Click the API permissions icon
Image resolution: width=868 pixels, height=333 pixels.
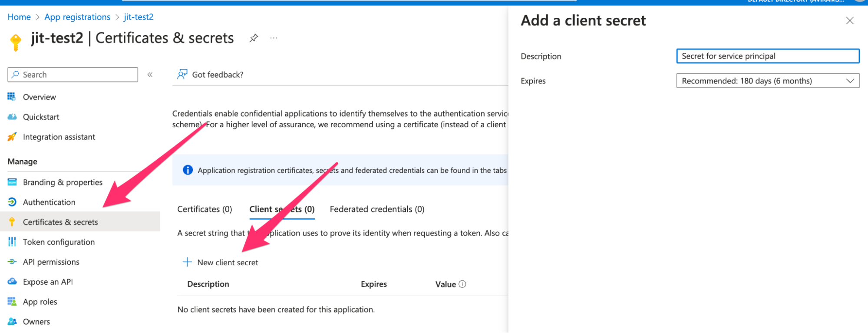click(x=12, y=261)
